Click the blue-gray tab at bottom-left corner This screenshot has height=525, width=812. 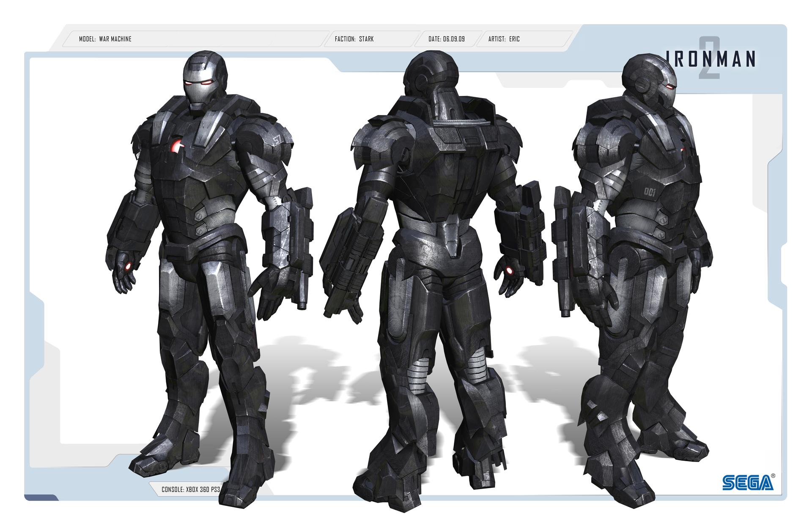pos(41,498)
